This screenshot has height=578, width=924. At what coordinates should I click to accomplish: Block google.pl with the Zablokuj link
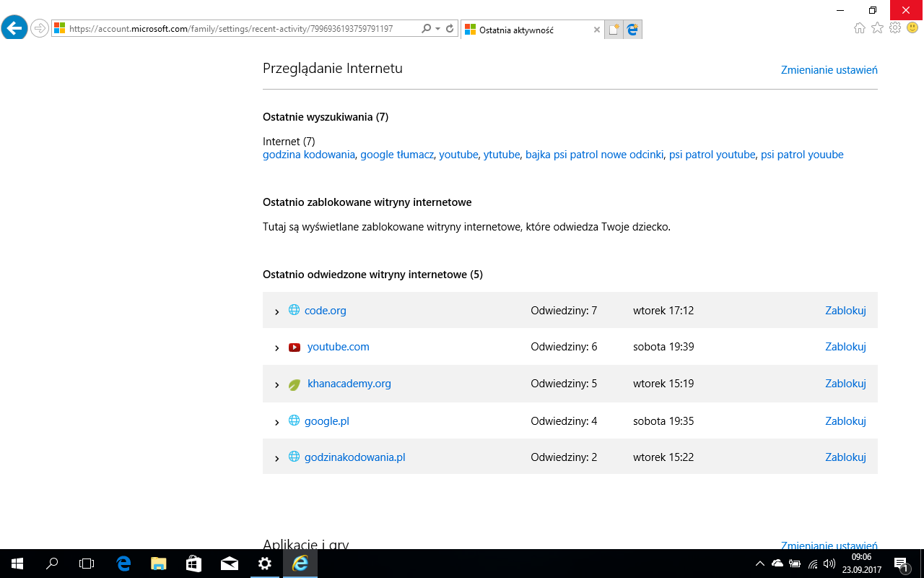[x=845, y=420]
